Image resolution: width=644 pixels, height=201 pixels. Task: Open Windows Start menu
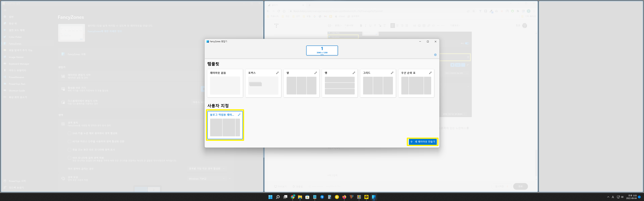(270, 197)
